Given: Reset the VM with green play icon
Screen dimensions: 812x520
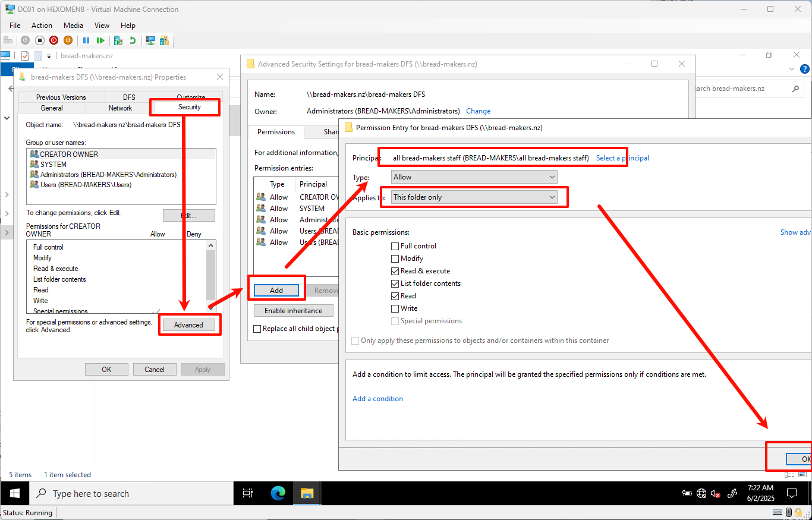Looking at the screenshot, I should 100,40.
